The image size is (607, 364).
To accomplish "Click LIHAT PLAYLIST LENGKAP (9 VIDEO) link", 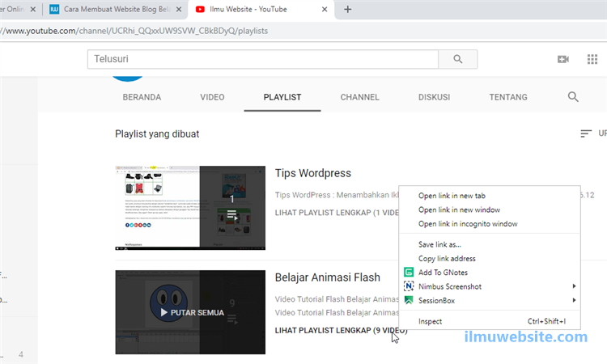I will [341, 330].
